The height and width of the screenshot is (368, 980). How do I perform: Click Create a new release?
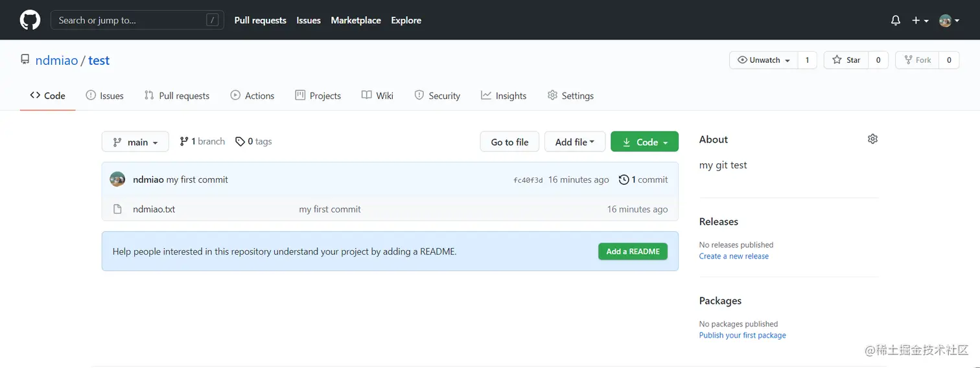[x=734, y=256]
